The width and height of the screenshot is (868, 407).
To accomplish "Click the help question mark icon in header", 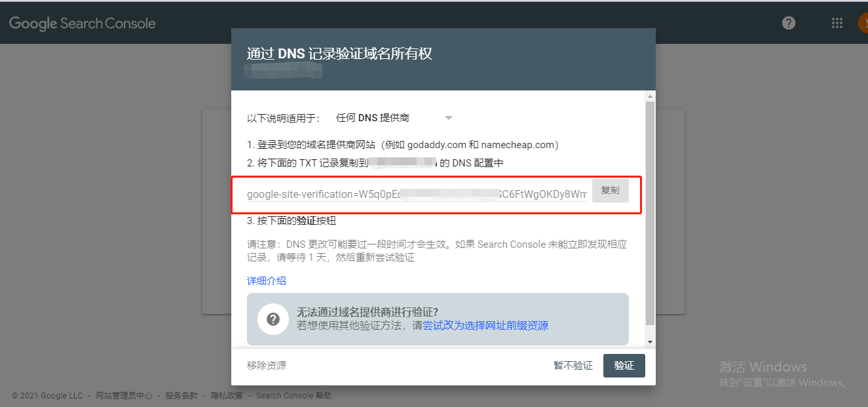I will coord(789,23).
